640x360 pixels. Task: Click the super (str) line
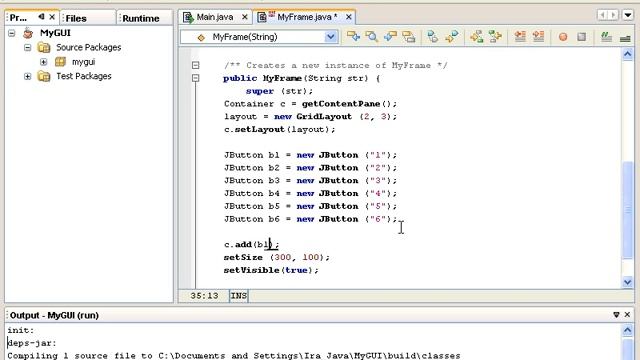tap(279, 91)
